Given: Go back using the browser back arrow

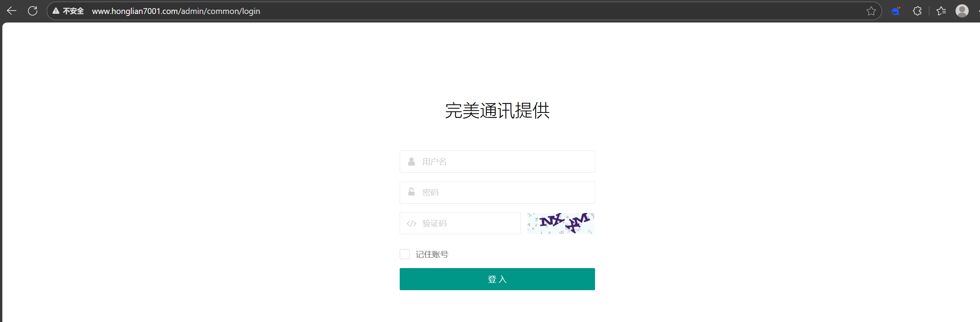Looking at the screenshot, I should coord(12,11).
